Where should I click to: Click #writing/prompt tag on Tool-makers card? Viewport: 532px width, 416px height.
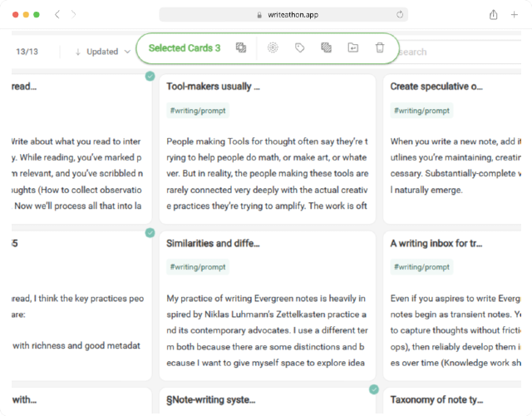coord(198,111)
